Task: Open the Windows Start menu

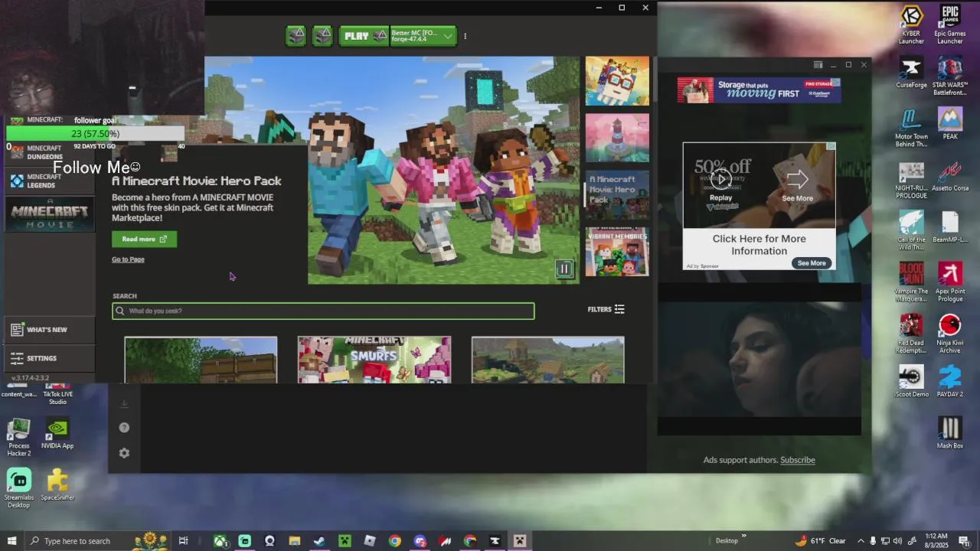Action: pos(11,541)
